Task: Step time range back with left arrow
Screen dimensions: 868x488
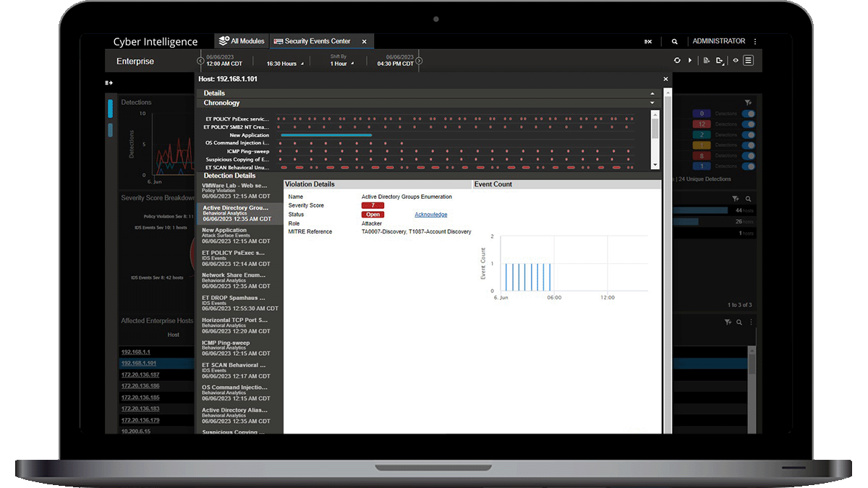Action: coord(200,61)
